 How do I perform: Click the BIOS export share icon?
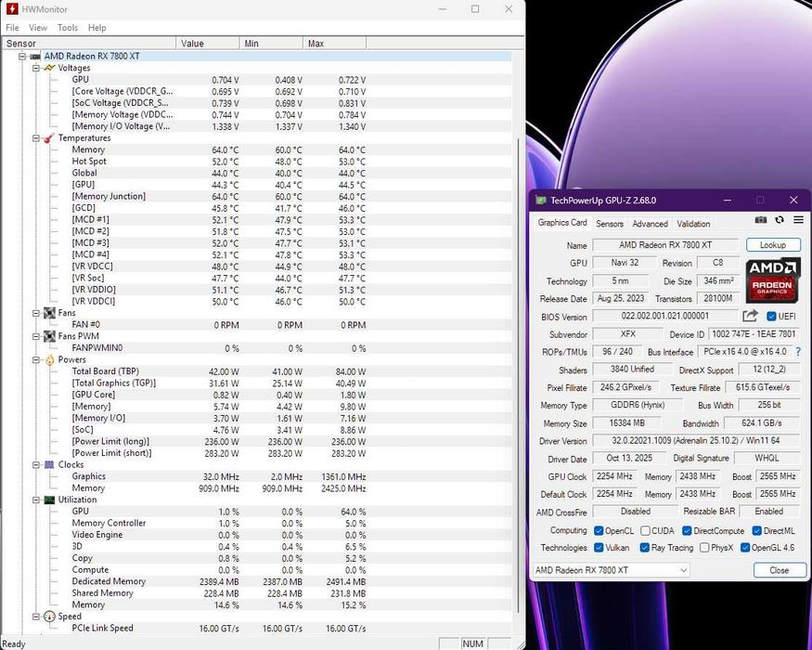(x=750, y=316)
